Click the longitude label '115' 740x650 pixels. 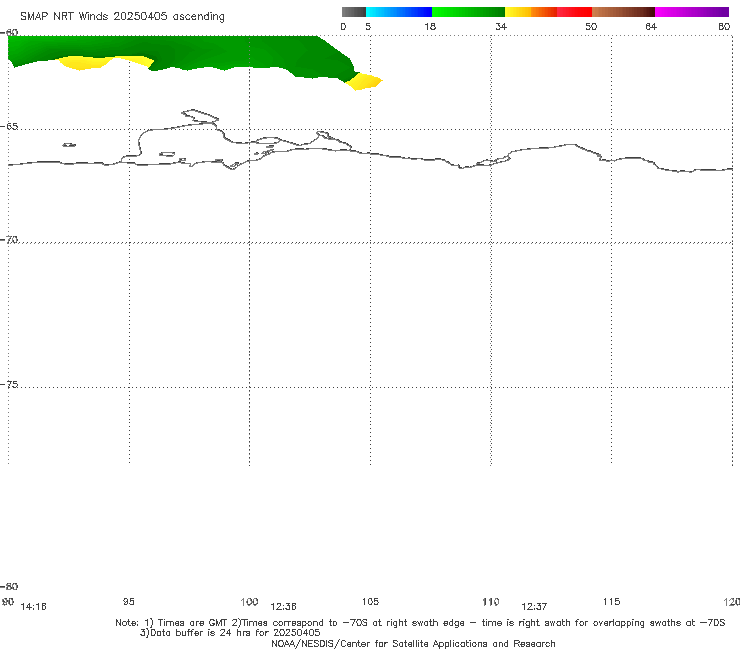click(612, 601)
